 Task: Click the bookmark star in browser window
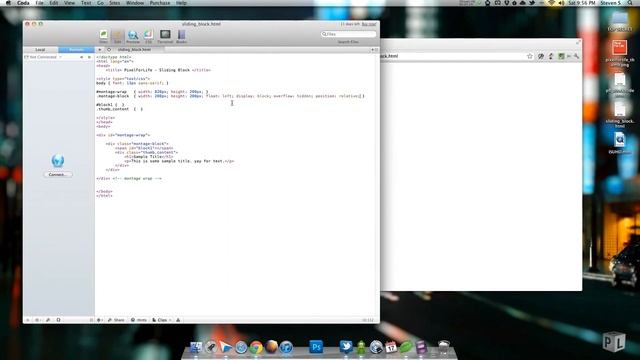click(530, 56)
